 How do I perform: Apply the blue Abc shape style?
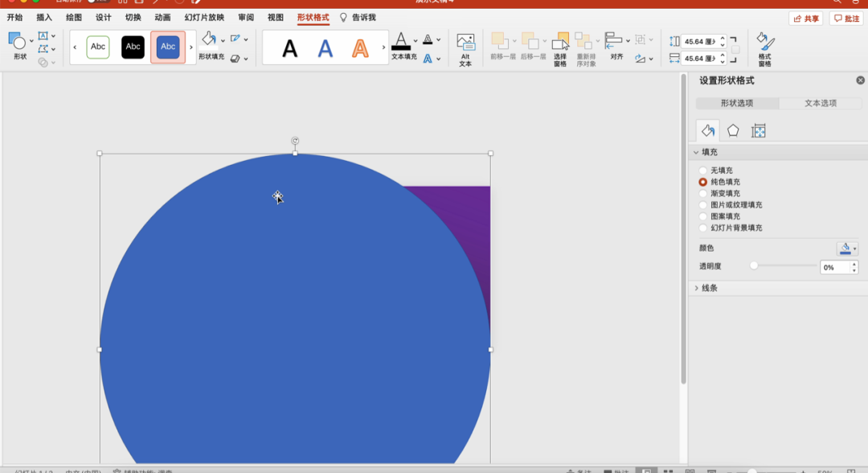pyautogui.click(x=168, y=47)
